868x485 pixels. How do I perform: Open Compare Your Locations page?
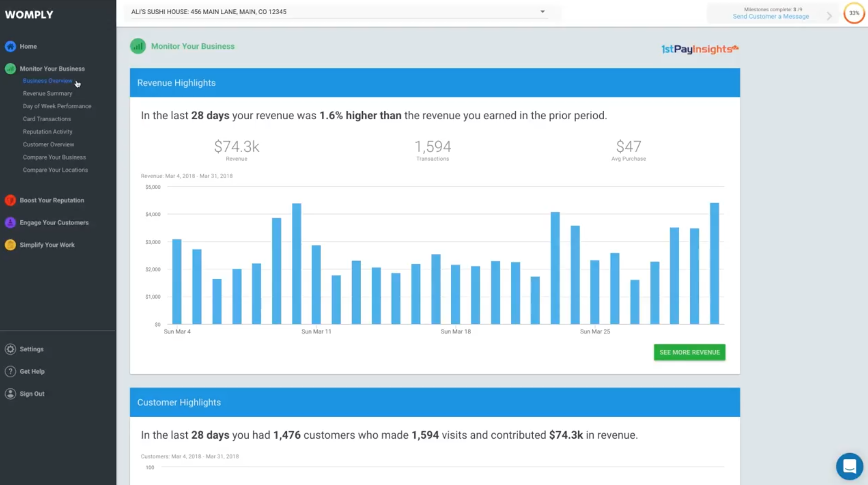[55, 170]
